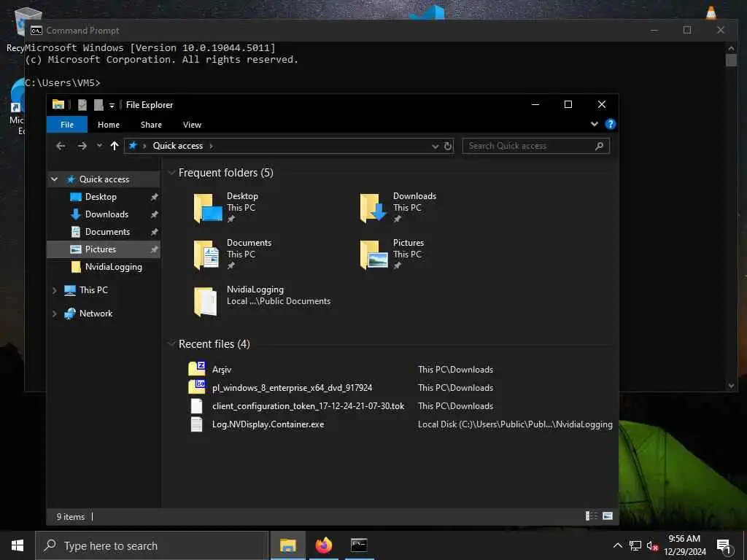Screen dimensions: 747x560
Task: Switch to details view in status bar
Action: point(592,516)
